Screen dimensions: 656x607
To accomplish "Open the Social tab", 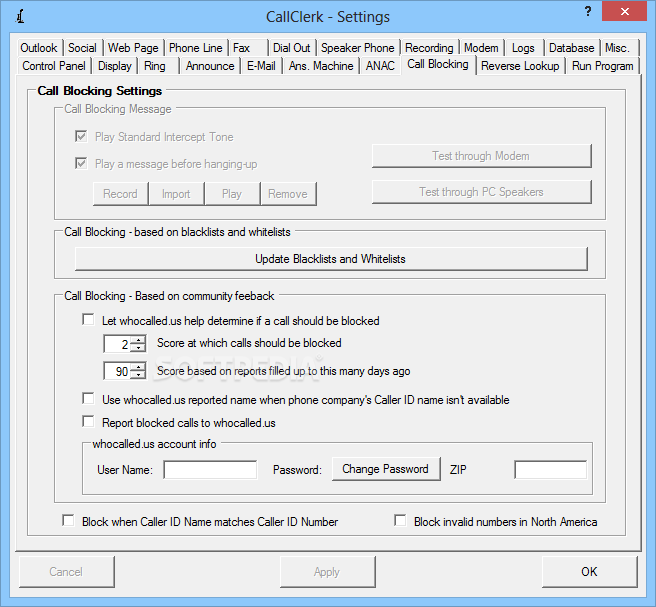I will click(x=82, y=48).
